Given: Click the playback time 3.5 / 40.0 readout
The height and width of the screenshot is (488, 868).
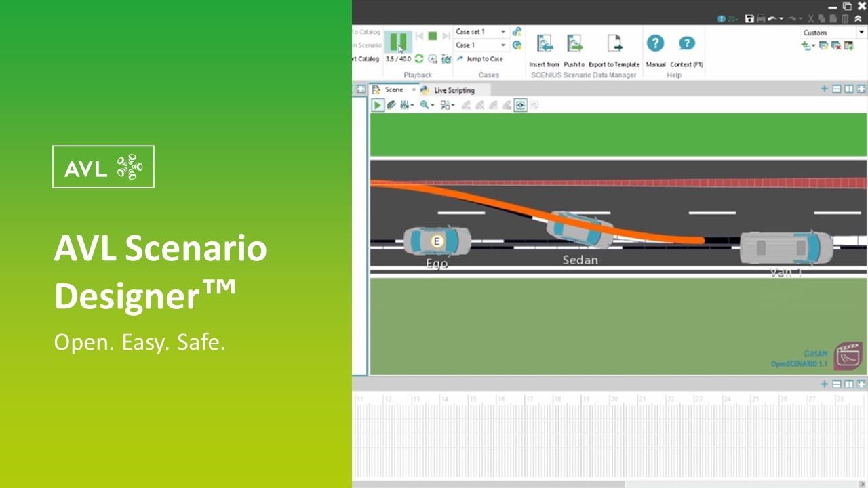Looking at the screenshot, I should pyautogui.click(x=398, y=59).
